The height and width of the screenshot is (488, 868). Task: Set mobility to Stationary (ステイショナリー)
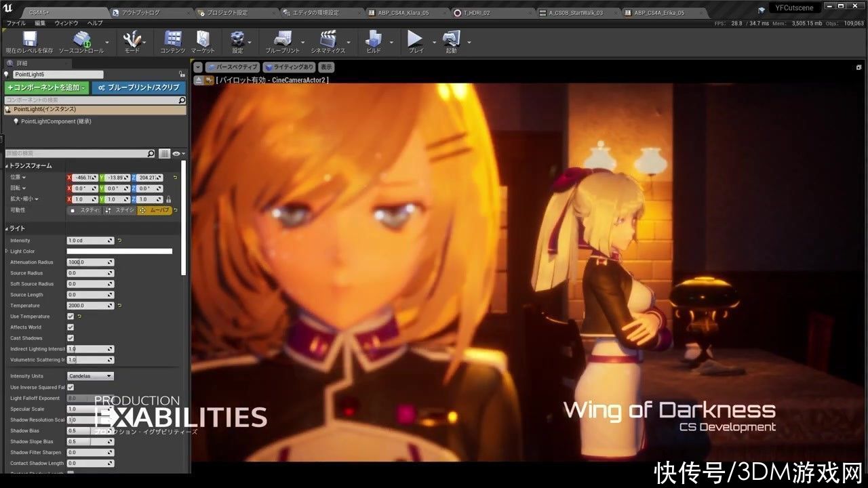(x=119, y=210)
